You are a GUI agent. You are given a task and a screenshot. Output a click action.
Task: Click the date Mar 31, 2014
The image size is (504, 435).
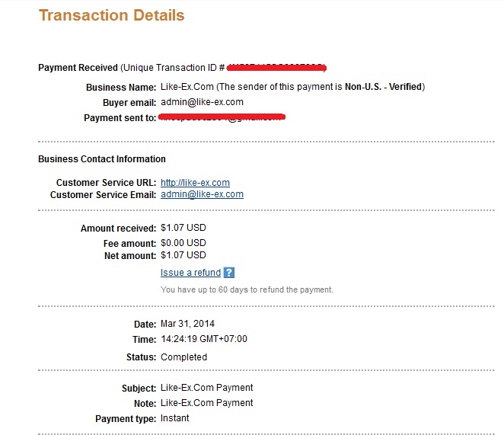pyautogui.click(x=188, y=324)
